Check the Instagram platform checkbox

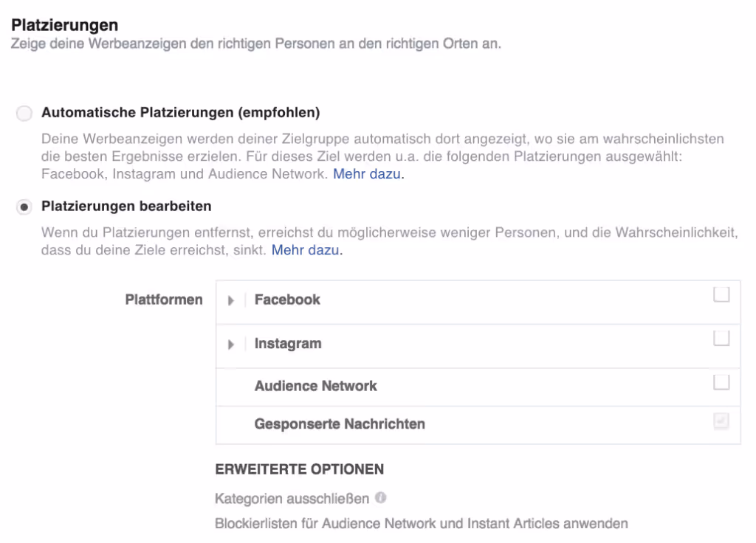point(721,338)
